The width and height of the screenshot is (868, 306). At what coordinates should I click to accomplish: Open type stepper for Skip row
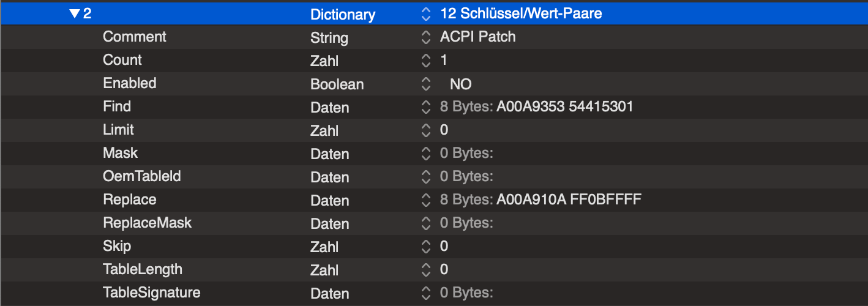(x=426, y=247)
